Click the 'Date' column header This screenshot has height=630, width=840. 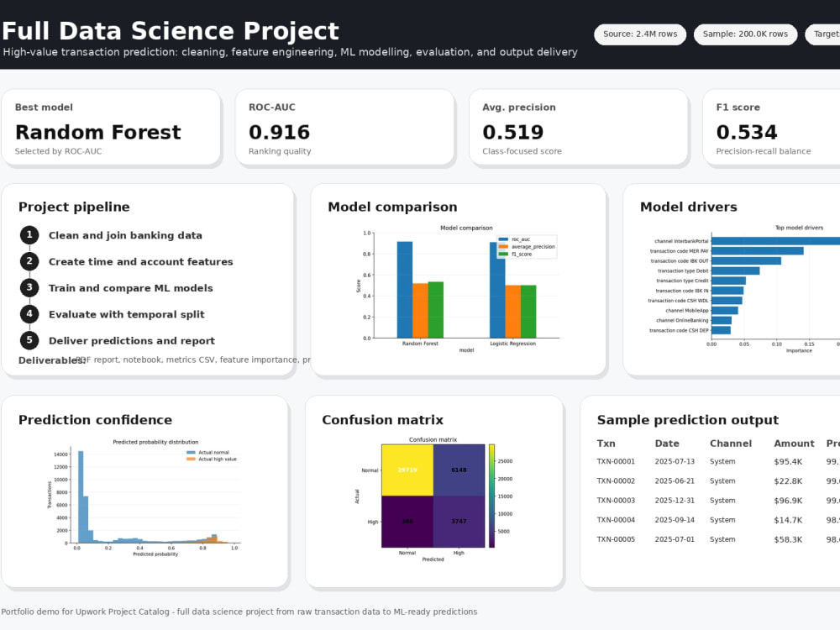tap(667, 443)
